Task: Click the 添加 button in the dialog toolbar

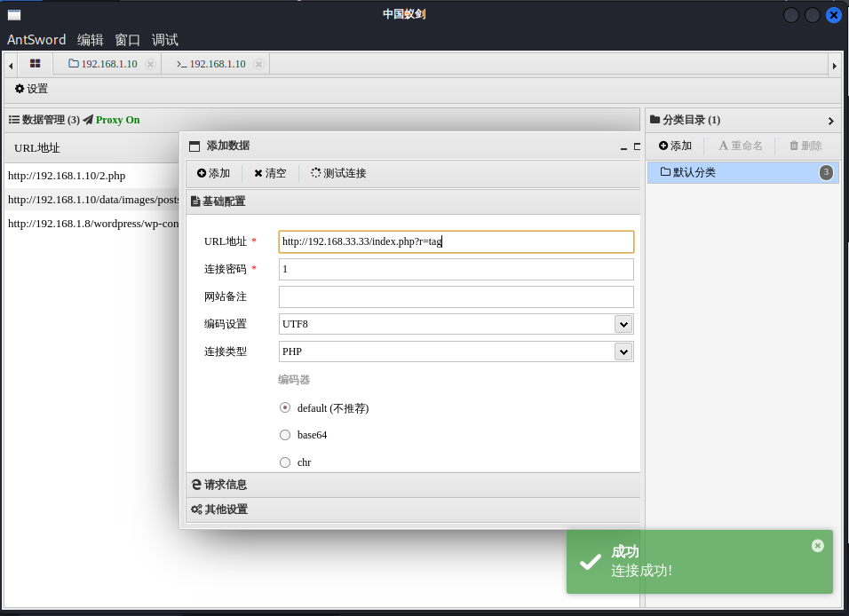Action: coord(213,173)
